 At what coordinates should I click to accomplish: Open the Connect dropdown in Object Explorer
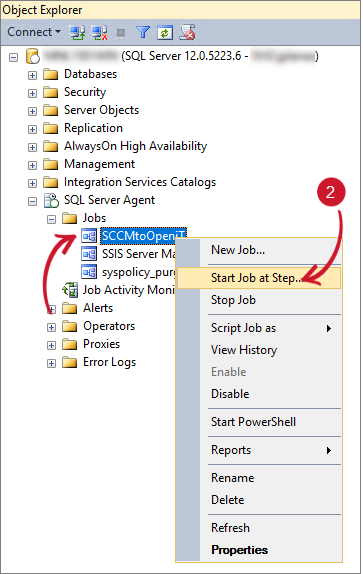[34, 32]
